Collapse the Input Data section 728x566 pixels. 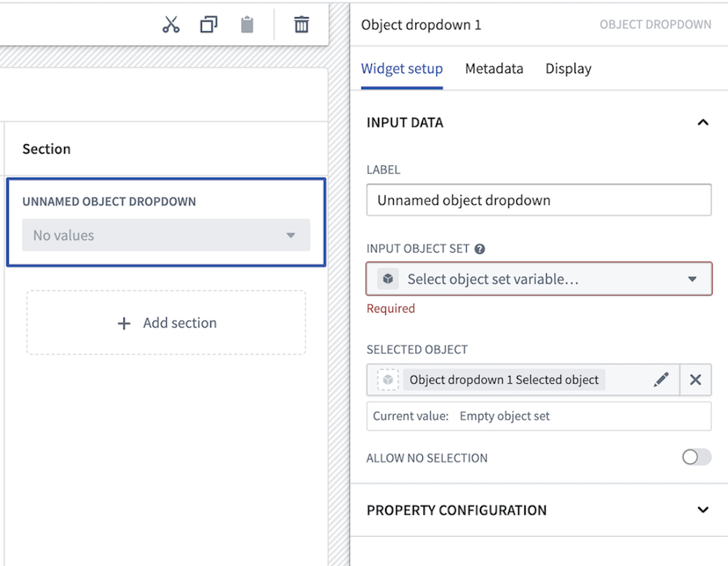coord(703,122)
